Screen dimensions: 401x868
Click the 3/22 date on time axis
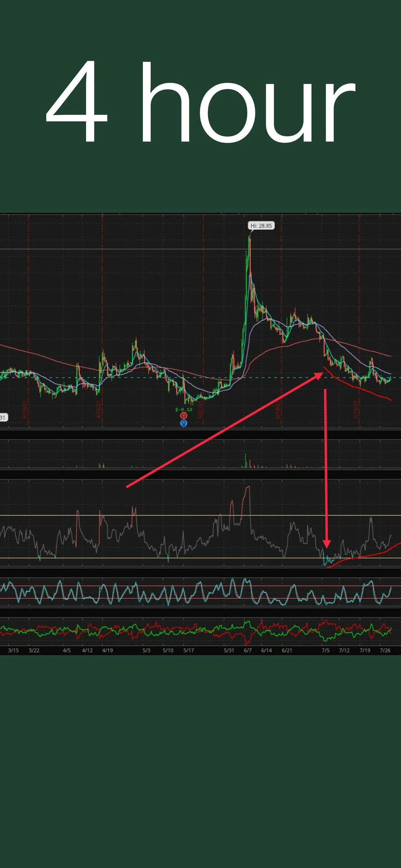point(34,650)
